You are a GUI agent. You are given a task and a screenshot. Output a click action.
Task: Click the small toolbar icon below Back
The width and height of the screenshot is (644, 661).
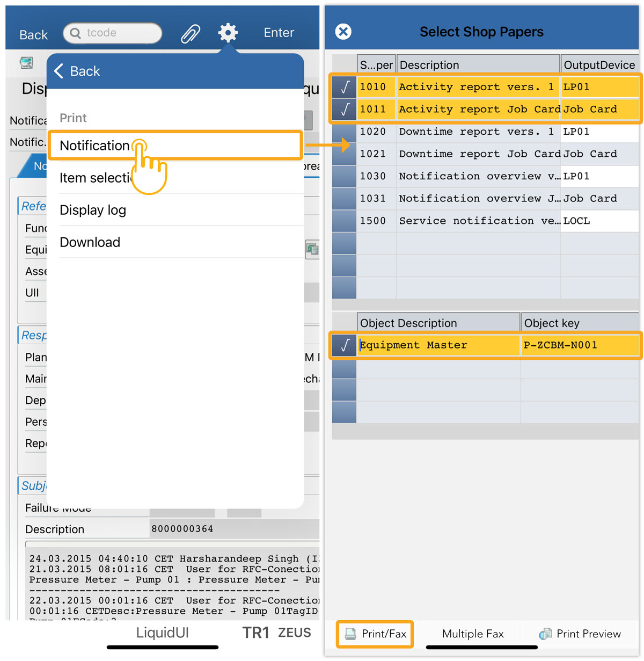pyautogui.click(x=26, y=63)
